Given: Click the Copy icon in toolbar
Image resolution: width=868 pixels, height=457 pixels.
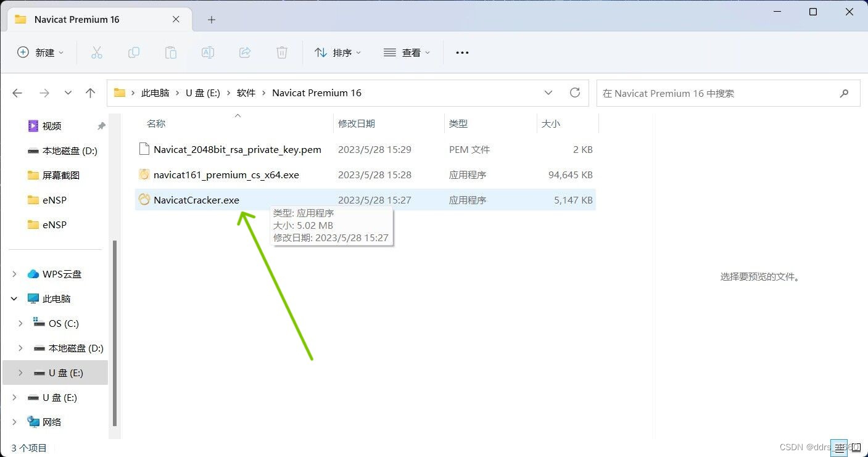Looking at the screenshot, I should click(133, 53).
